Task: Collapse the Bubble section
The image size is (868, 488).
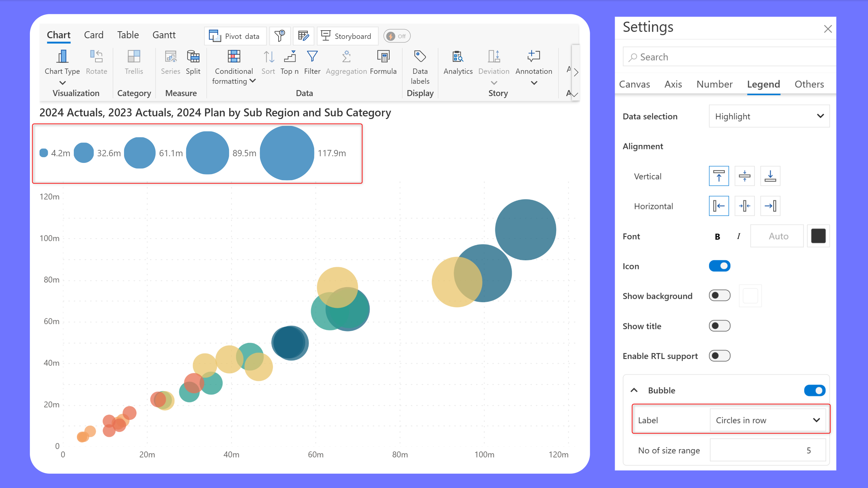Action: tap(634, 390)
